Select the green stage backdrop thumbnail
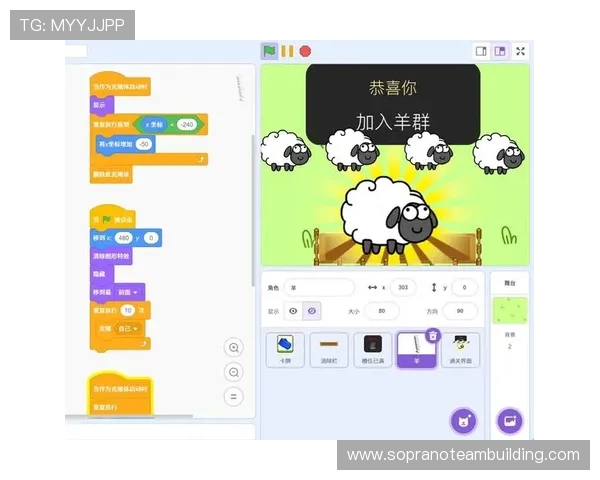Image resolution: width=600 pixels, height=480 pixels. pos(510,310)
